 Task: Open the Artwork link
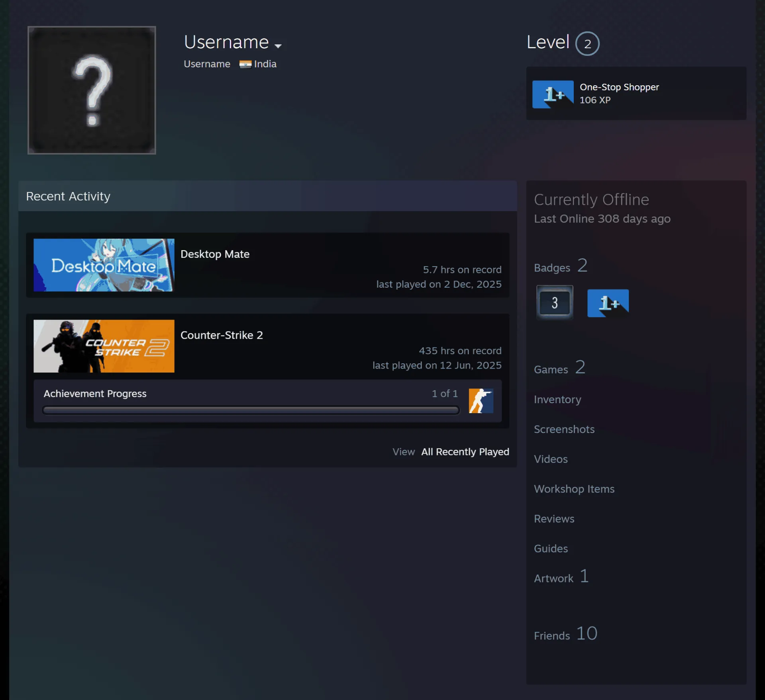click(x=561, y=577)
